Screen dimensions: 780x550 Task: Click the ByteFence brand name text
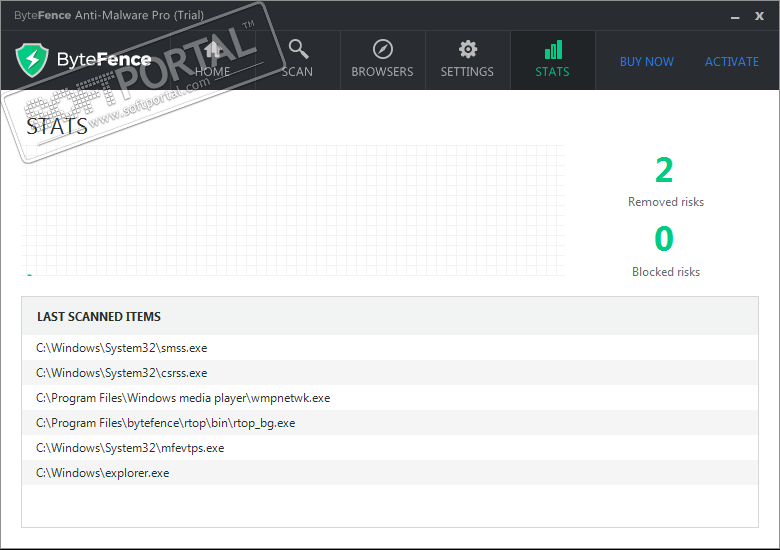pyautogui.click(x=104, y=60)
